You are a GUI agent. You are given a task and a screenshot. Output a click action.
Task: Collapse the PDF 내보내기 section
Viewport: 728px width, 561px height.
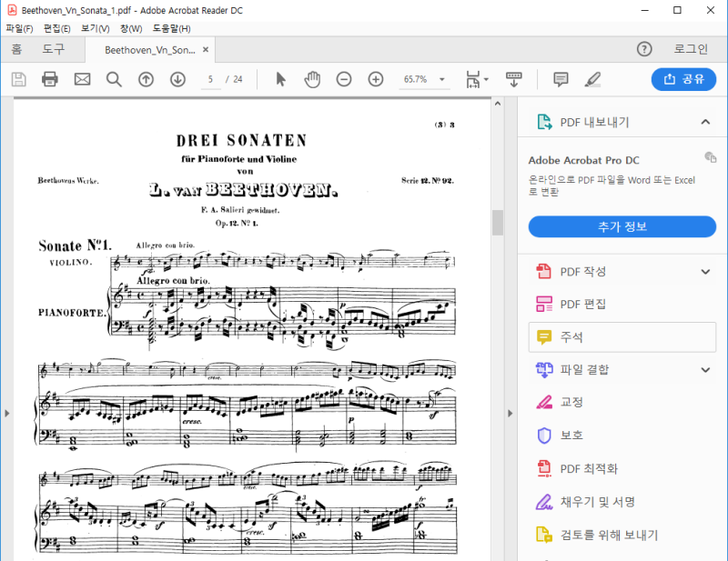(705, 122)
